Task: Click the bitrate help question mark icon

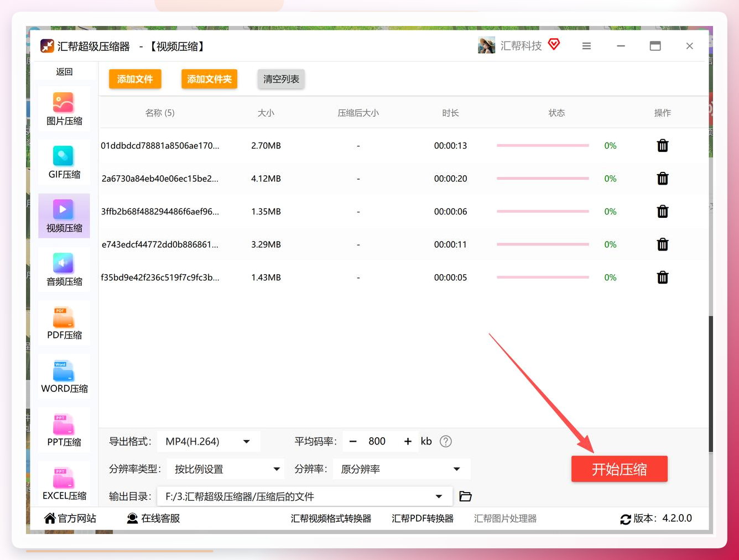Action: (x=446, y=441)
